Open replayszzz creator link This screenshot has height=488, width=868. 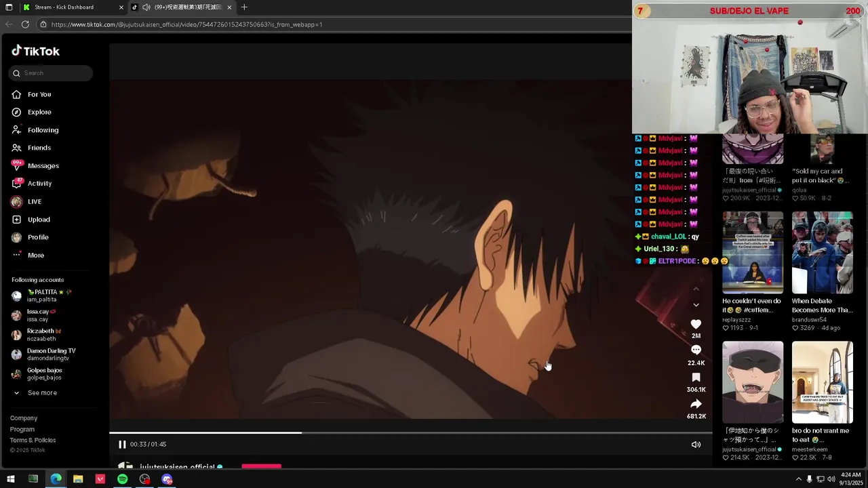[736, 319]
